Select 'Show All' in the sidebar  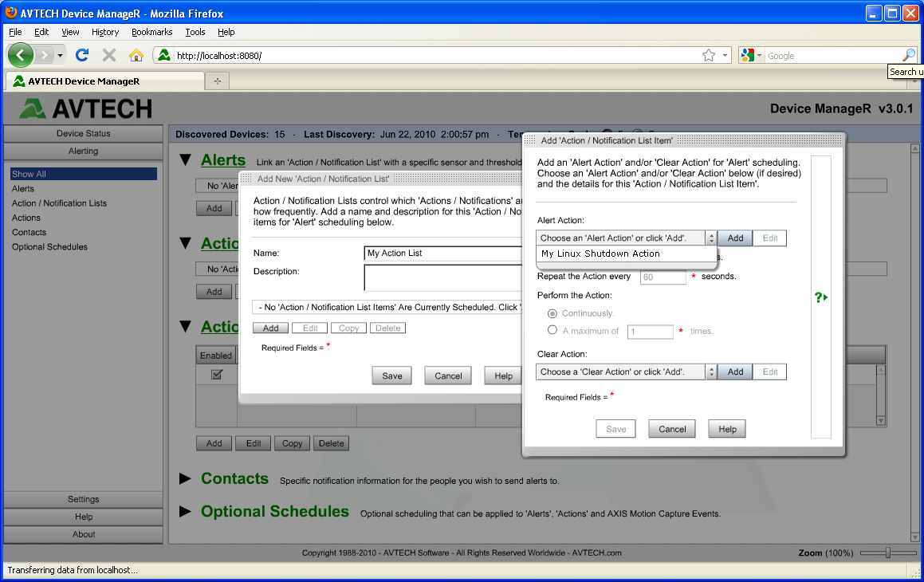83,174
